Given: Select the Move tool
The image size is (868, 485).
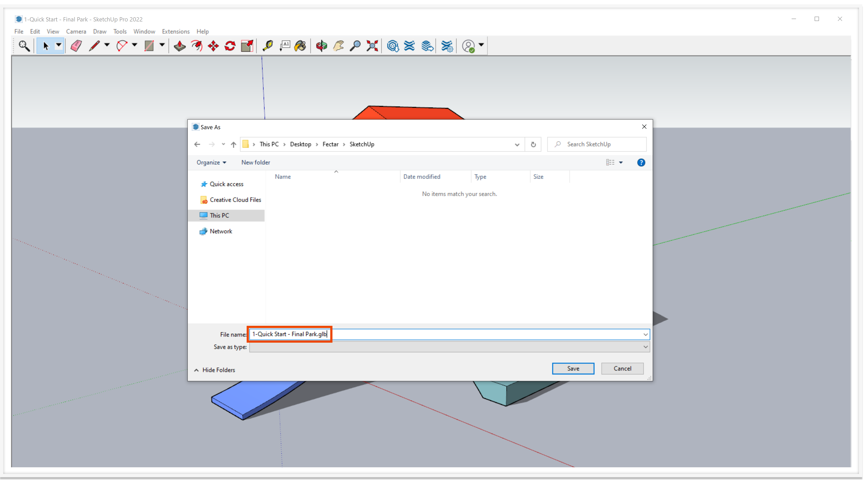Looking at the screenshot, I should (x=213, y=46).
